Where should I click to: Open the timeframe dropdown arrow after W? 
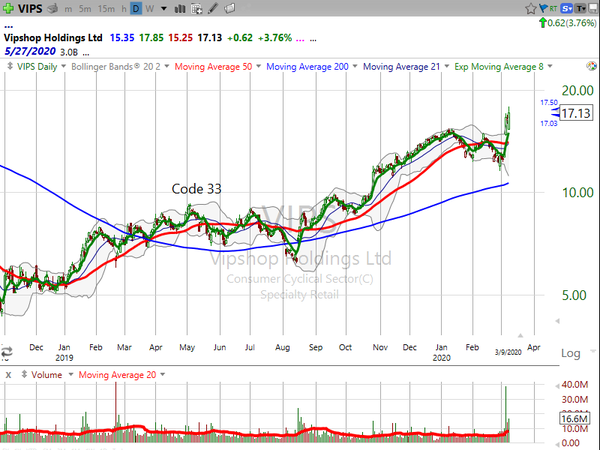tap(164, 8)
